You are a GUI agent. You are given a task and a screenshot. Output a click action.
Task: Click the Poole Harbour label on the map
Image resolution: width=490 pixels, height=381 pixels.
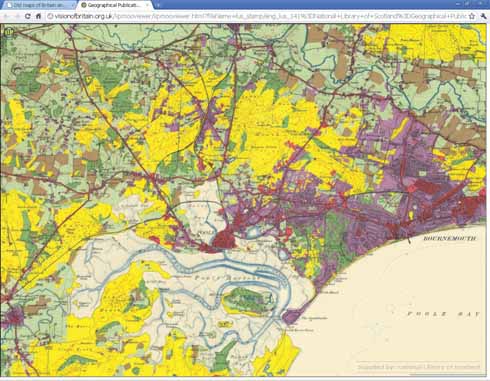click(x=227, y=278)
